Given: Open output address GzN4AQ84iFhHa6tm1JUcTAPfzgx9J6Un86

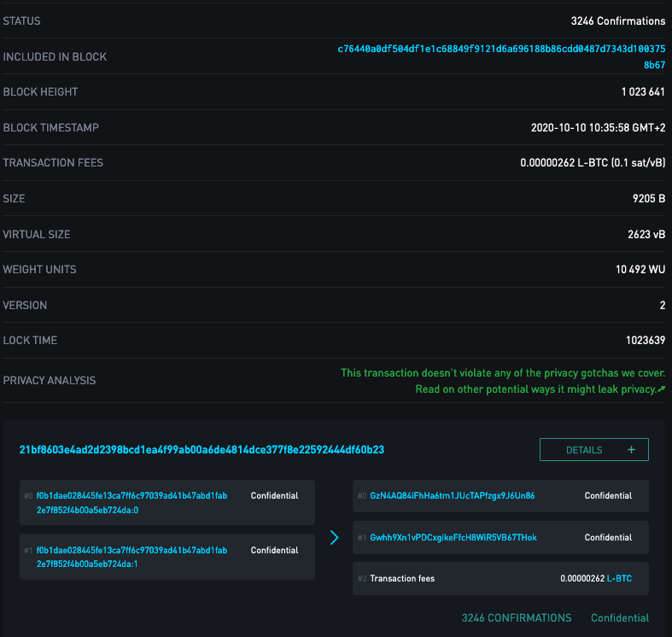Looking at the screenshot, I should (453, 495).
